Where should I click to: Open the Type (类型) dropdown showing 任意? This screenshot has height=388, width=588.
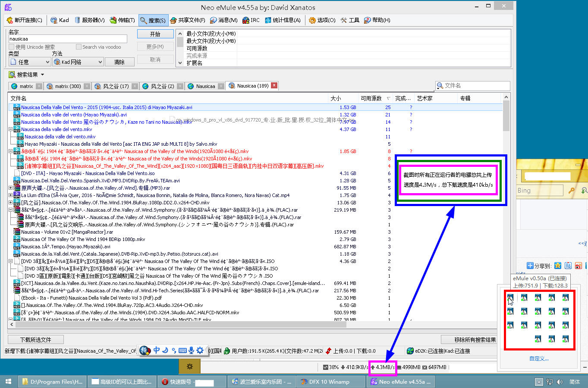[29, 62]
